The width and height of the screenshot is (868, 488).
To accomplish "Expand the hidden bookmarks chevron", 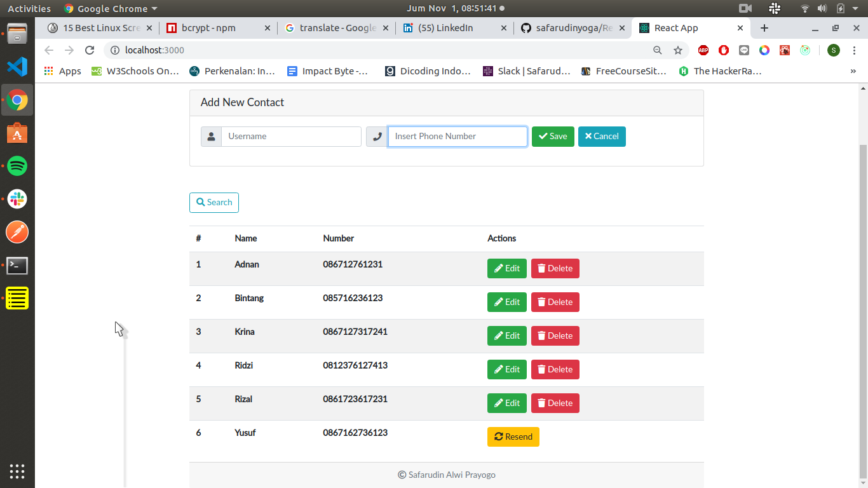I will 853,71.
